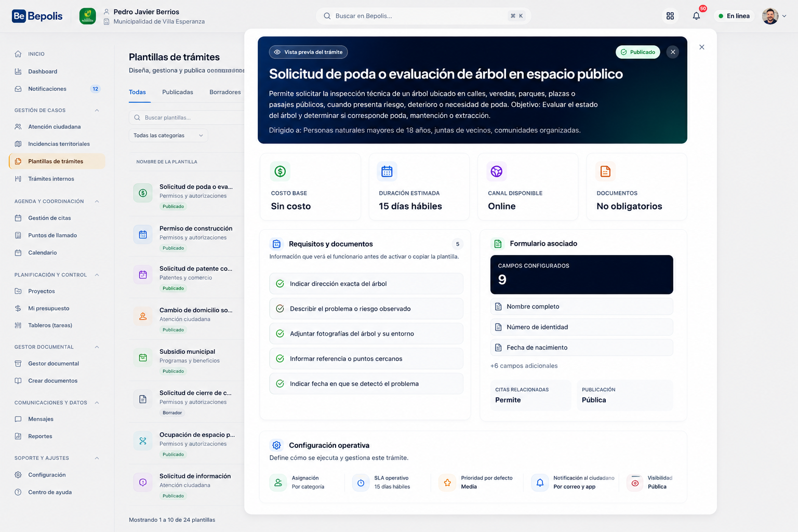
Task: Click the Bepolis logo
Action: [37, 16]
